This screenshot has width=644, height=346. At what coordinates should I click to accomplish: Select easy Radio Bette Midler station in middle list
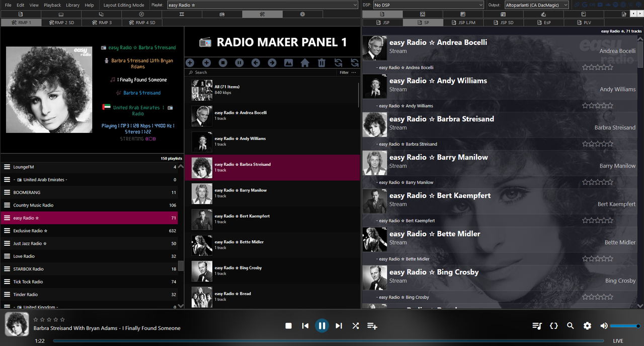272,245
